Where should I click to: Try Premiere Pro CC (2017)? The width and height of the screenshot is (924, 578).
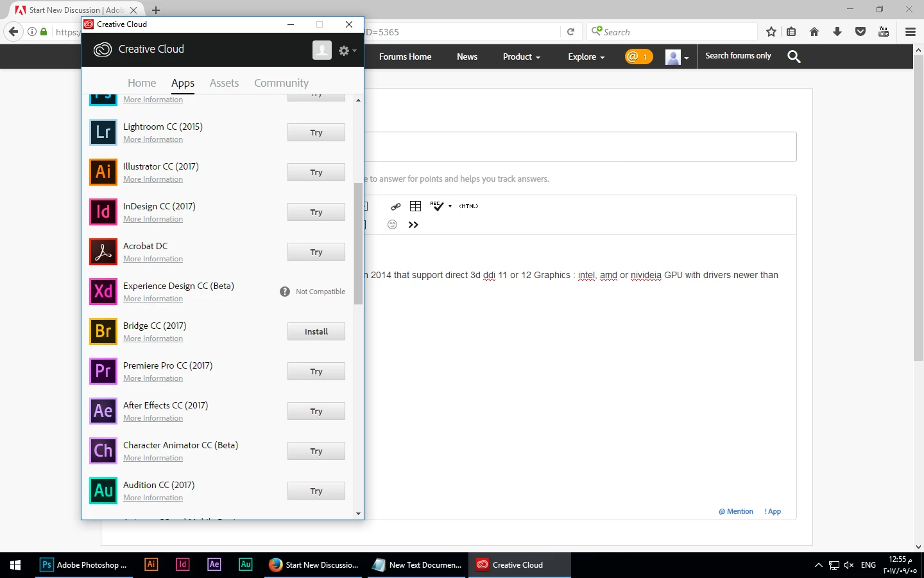[316, 371]
